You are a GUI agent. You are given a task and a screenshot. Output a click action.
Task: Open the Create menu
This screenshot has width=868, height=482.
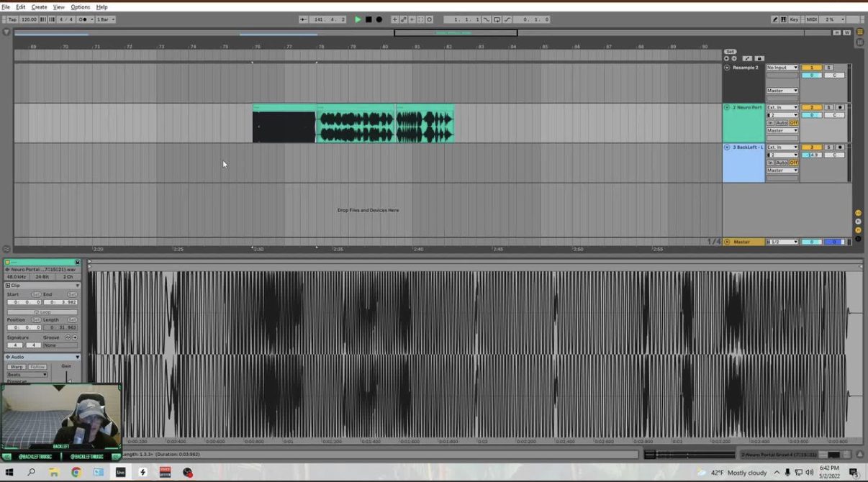click(39, 7)
